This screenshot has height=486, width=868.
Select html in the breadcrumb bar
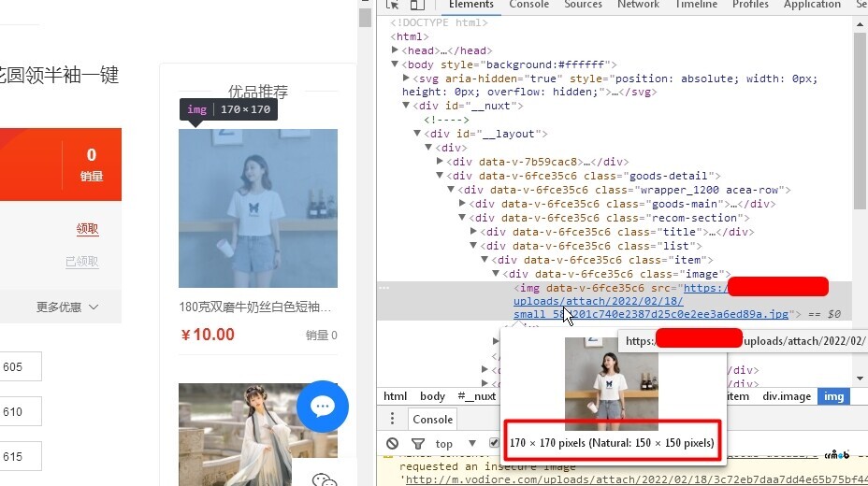tap(396, 396)
